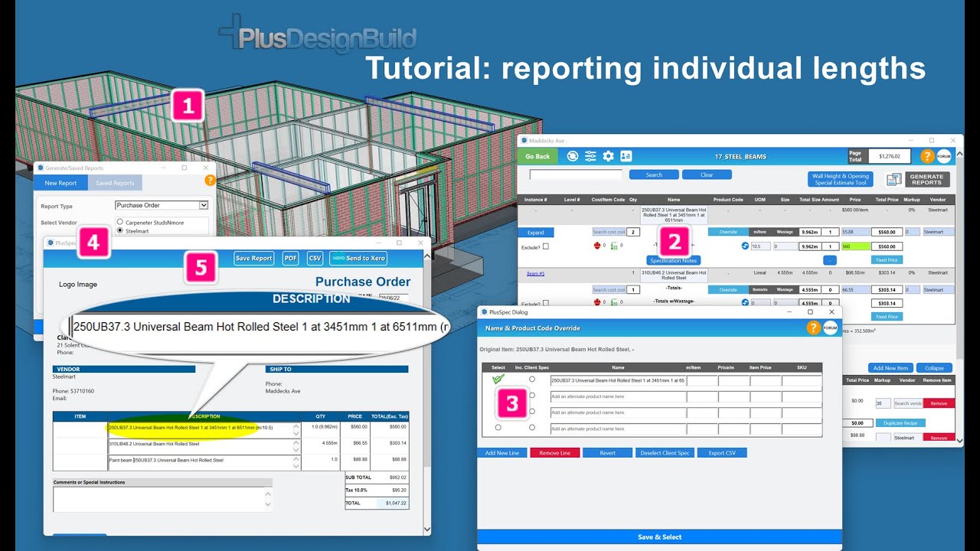The image size is (980, 551).
Task: Open the Report Type Purchase Order dropdown
Action: click(162, 205)
